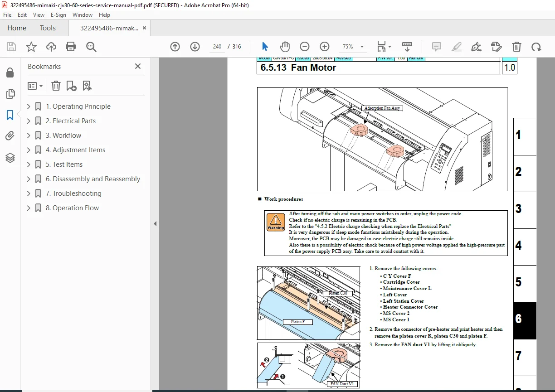This screenshot has height=392, width=555.
Task: Select the mimaki document tab
Action: [x=109, y=28]
